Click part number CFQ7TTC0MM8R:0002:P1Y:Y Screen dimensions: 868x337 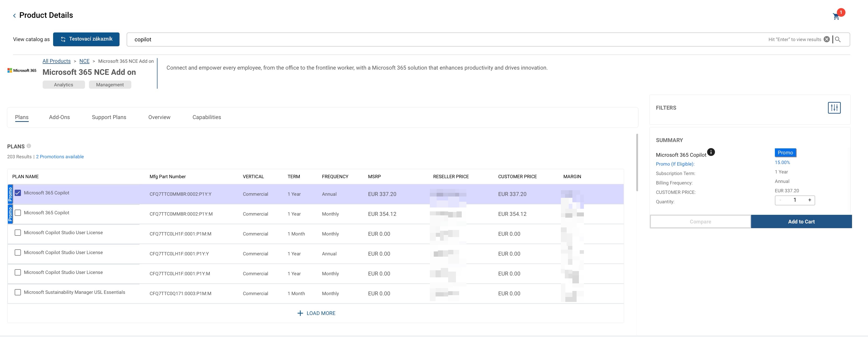point(180,194)
